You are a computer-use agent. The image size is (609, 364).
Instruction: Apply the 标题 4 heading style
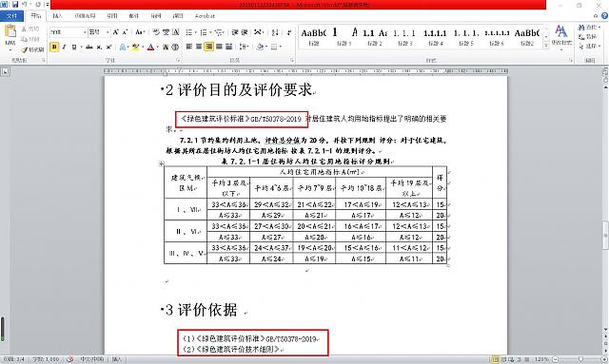point(435,37)
